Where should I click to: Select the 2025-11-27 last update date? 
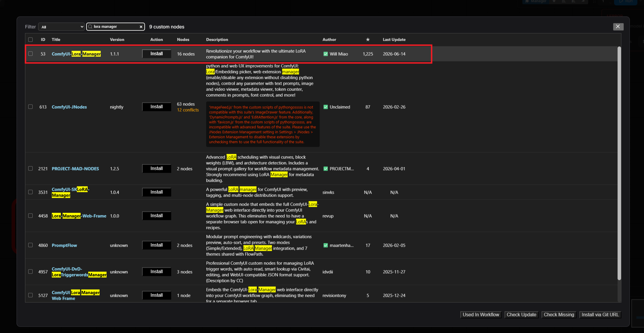(394, 272)
